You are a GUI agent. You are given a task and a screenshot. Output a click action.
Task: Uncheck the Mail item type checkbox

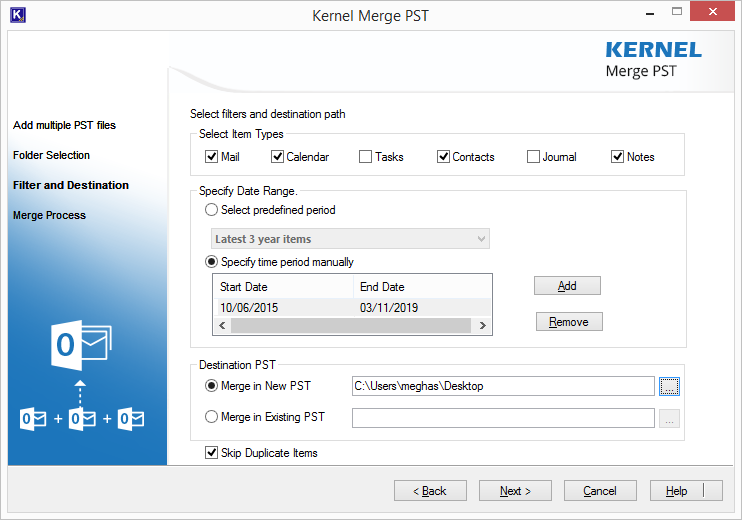click(211, 157)
